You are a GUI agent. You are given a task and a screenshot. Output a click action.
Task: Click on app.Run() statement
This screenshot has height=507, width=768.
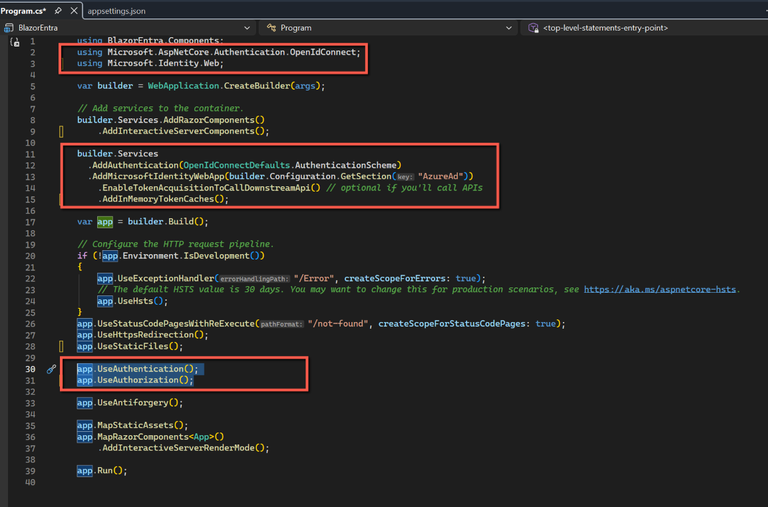(x=102, y=471)
